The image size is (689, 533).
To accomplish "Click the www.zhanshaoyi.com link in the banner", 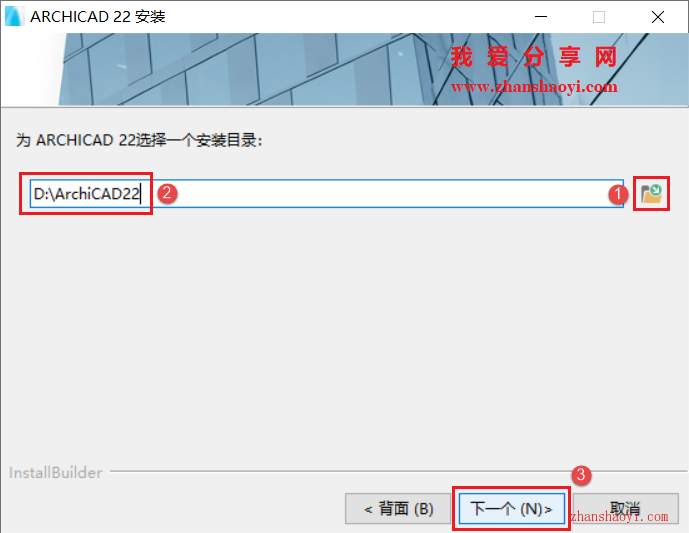I will [x=534, y=87].
